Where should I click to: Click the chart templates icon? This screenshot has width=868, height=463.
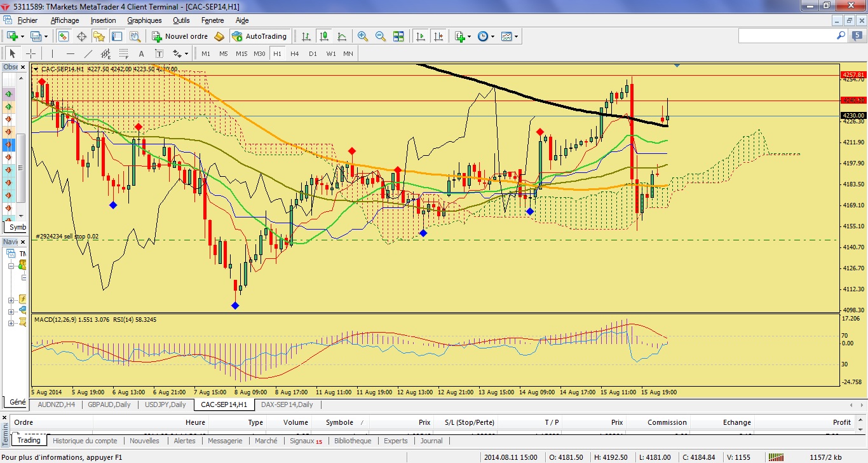pos(506,36)
